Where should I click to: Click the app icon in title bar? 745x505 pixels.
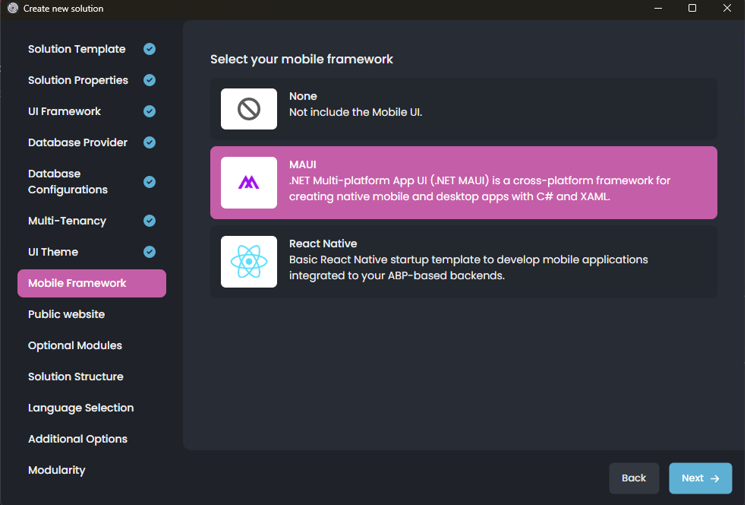[x=13, y=8]
